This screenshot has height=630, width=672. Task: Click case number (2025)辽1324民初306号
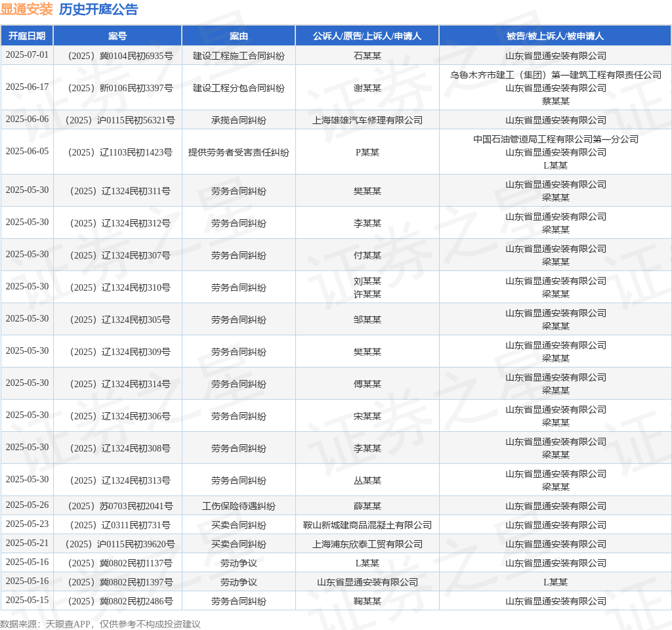(x=117, y=415)
